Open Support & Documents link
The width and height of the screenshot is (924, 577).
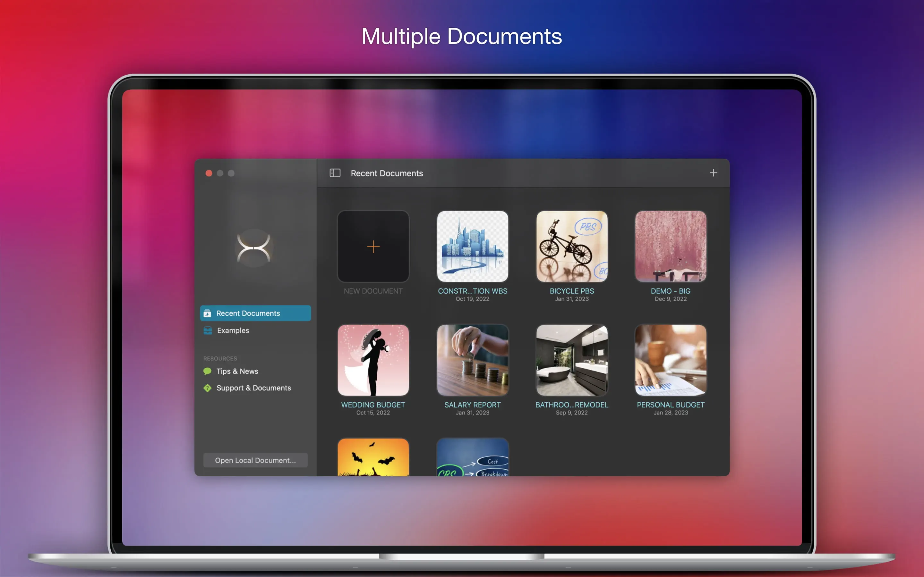click(x=253, y=388)
